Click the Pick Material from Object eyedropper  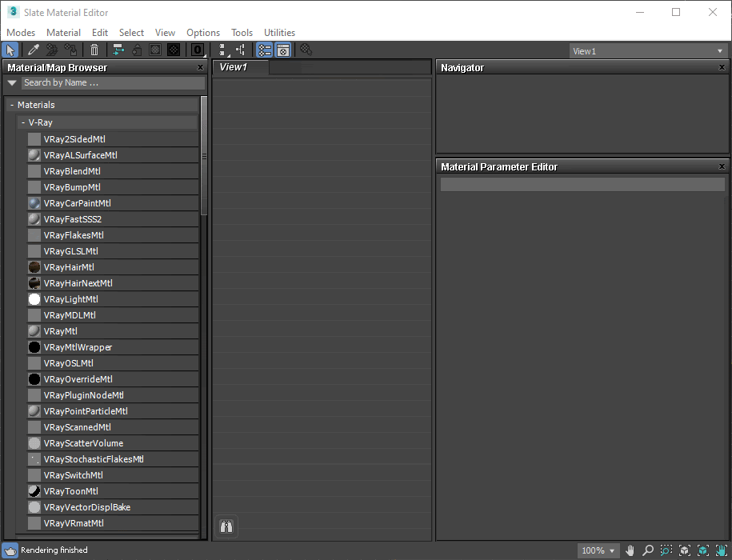click(x=34, y=50)
